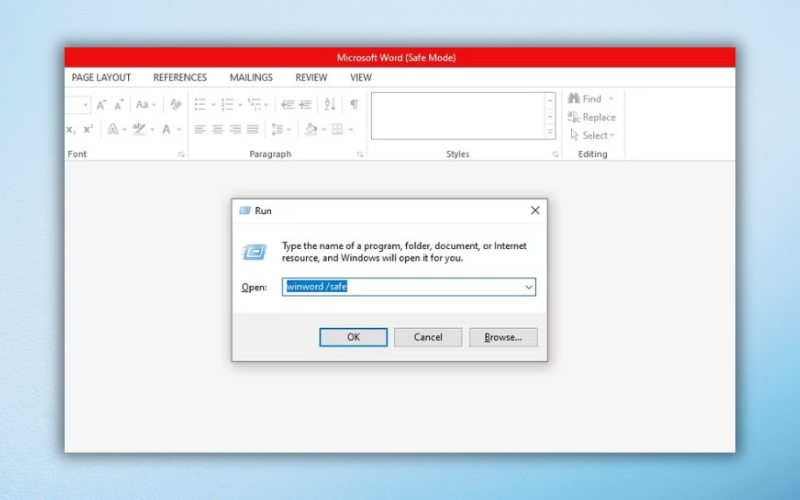
Task: Open the font size dropdown arrow
Action: click(85, 105)
